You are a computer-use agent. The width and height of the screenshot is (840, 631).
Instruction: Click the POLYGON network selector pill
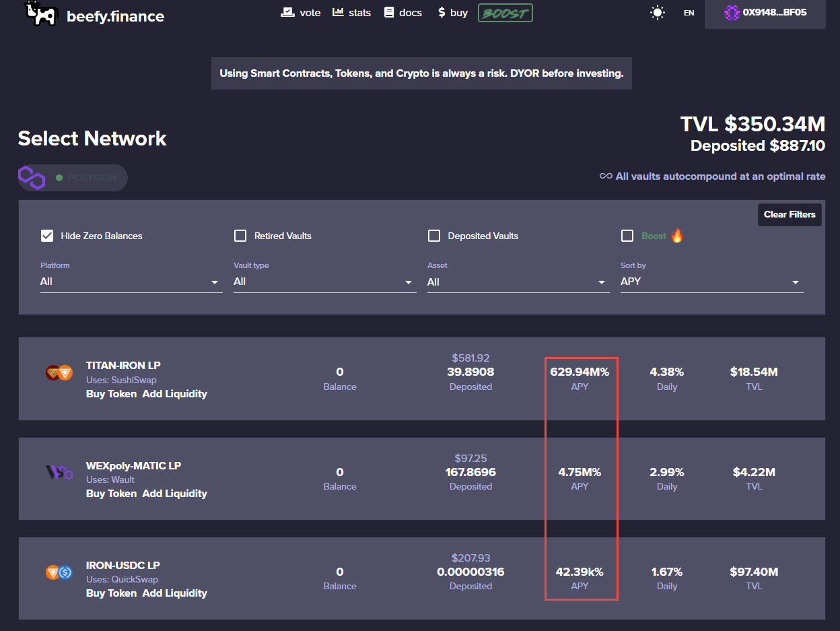[x=73, y=178]
